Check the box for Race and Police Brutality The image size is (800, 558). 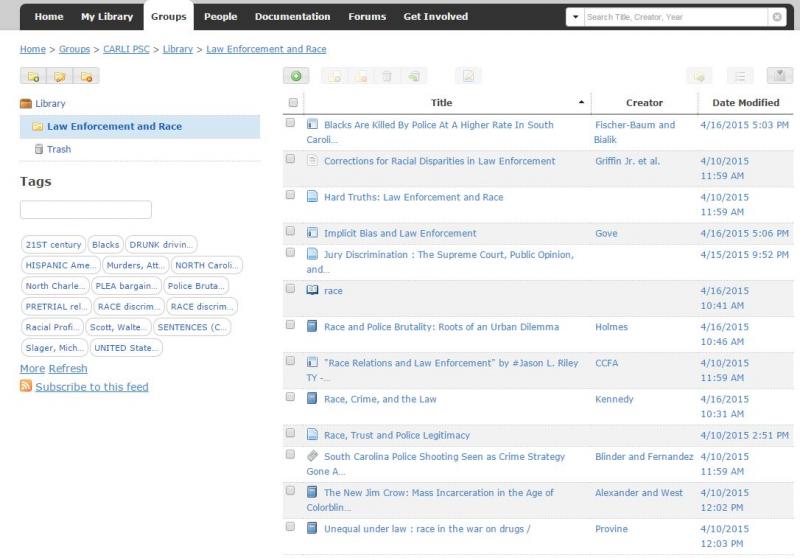point(290,325)
